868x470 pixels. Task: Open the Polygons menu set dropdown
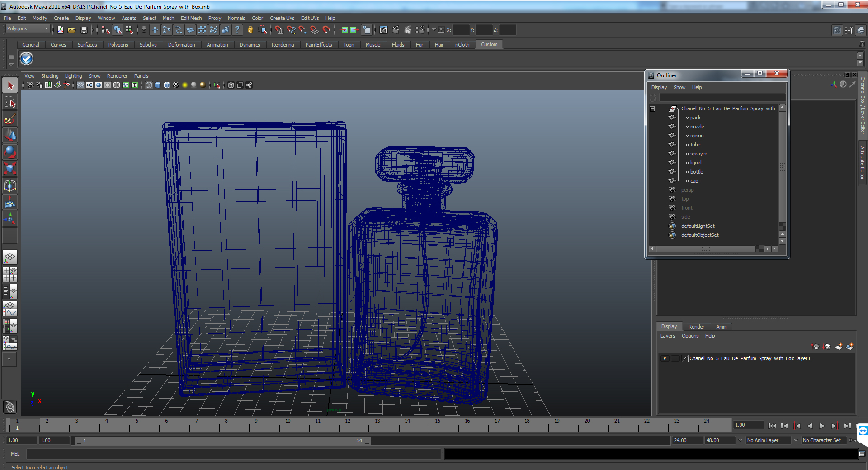[x=28, y=29]
